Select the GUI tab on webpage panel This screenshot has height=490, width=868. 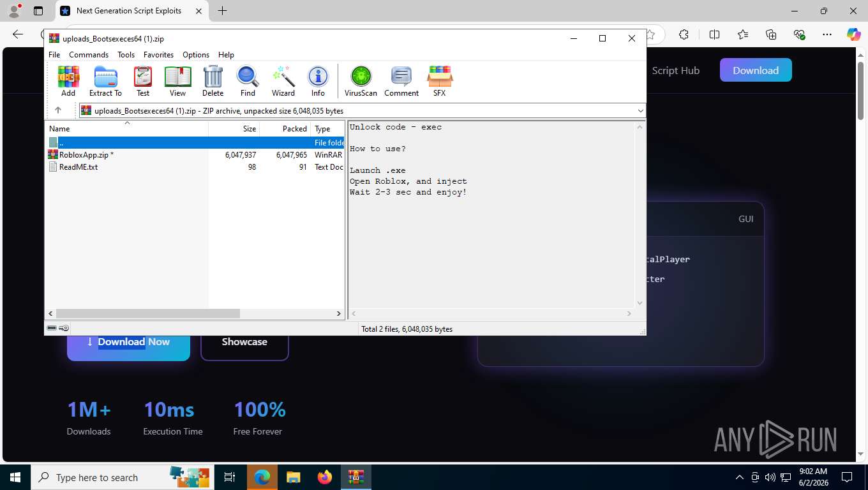click(x=746, y=219)
